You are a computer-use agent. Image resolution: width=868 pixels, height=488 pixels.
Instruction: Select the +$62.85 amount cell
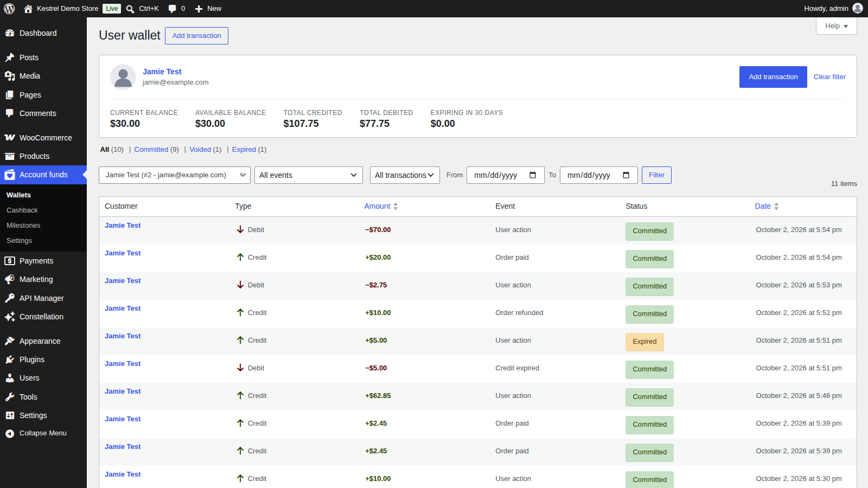point(378,396)
